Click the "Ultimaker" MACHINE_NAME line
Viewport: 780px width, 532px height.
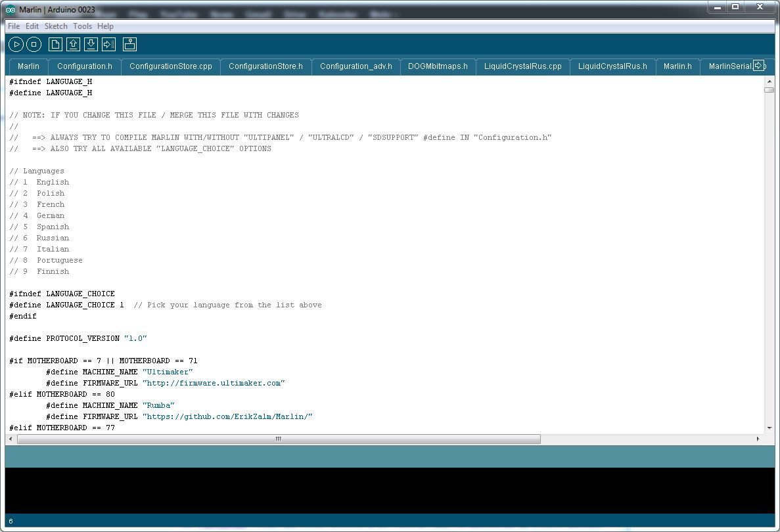tap(120, 372)
